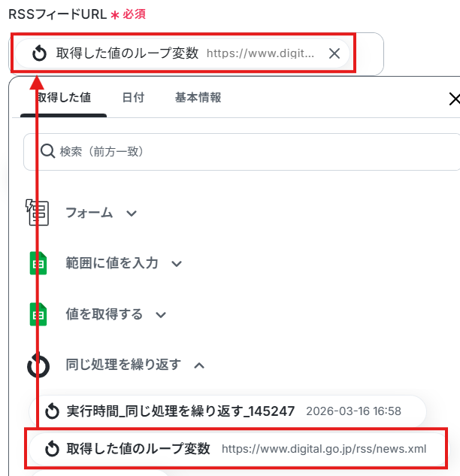Collapse 同じ処理を繰り返す section chevron

coord(199,365)
